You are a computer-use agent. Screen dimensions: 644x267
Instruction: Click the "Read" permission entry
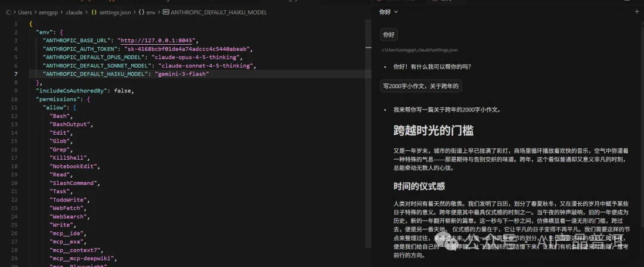tap(60, 175)
